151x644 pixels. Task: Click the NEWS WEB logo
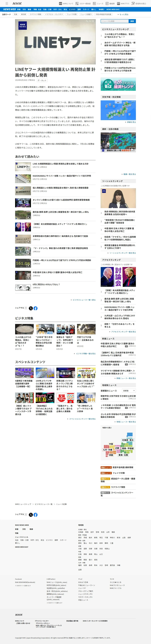[9, 9]
